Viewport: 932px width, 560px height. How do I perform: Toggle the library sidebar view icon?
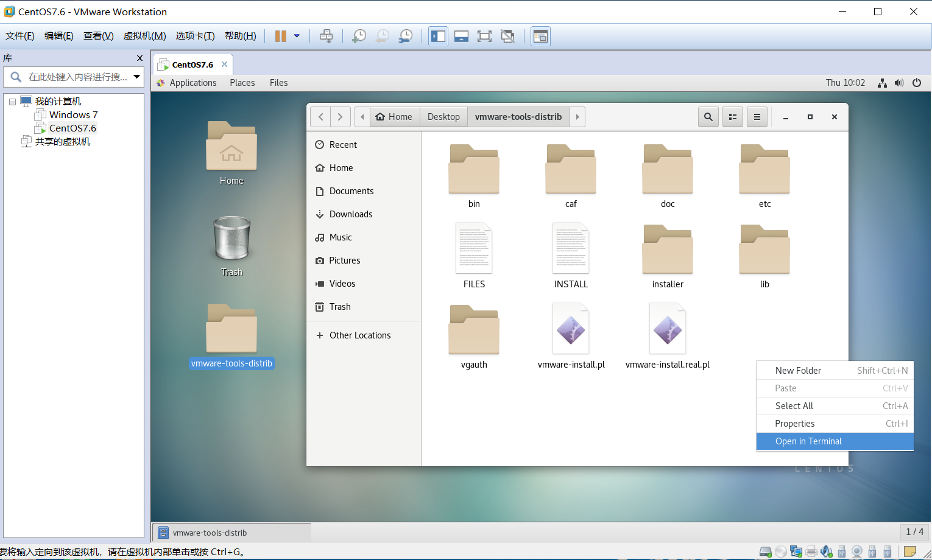(438, 36)
